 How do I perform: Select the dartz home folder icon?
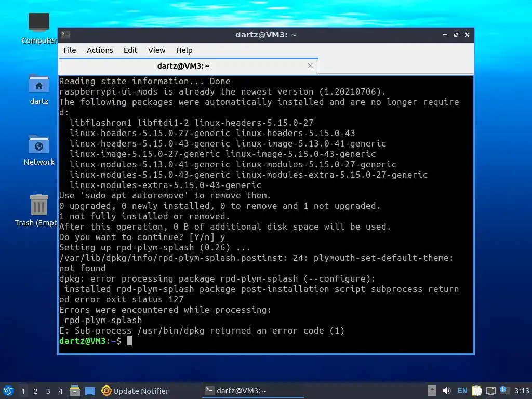tap(38, 89)
